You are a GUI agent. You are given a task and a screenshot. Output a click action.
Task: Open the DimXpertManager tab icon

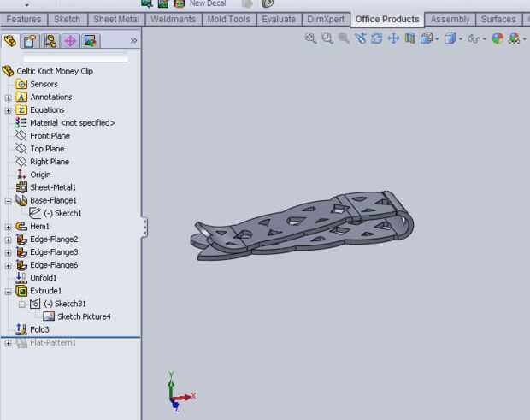click(70, 41)
